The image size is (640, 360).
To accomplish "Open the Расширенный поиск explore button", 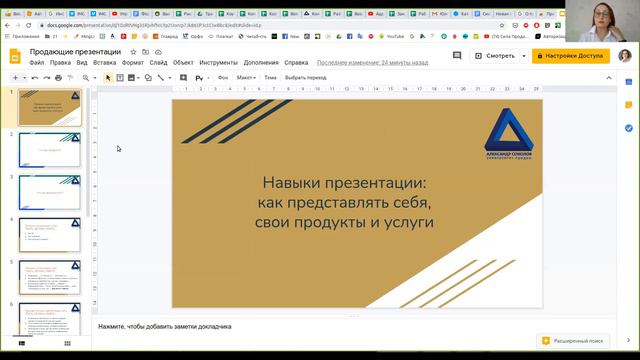I will point(573,341).
